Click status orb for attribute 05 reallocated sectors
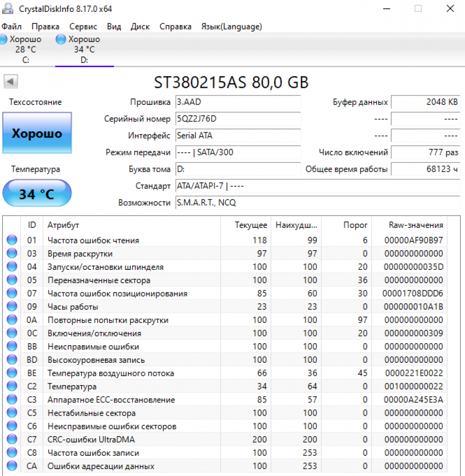 [12, 280]
